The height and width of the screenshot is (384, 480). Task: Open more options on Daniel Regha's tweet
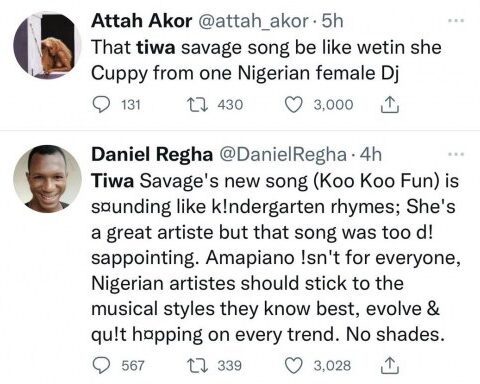pyautogui.click(x=456, y=154)
